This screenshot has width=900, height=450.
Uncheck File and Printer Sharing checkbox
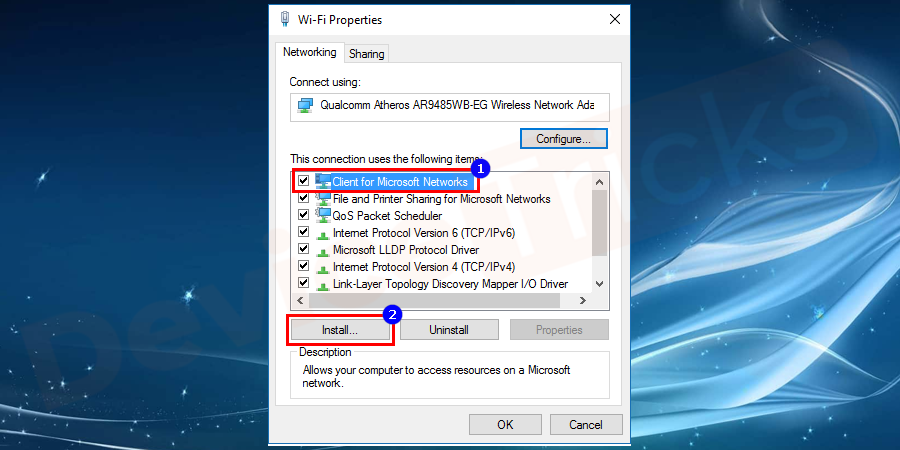pyautogui.click(x=304, y=198)
